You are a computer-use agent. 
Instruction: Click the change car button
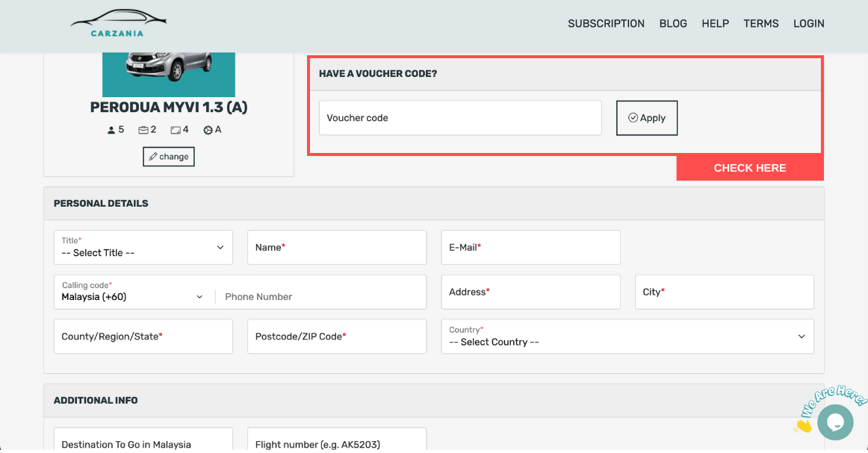(x=169, y=157)
